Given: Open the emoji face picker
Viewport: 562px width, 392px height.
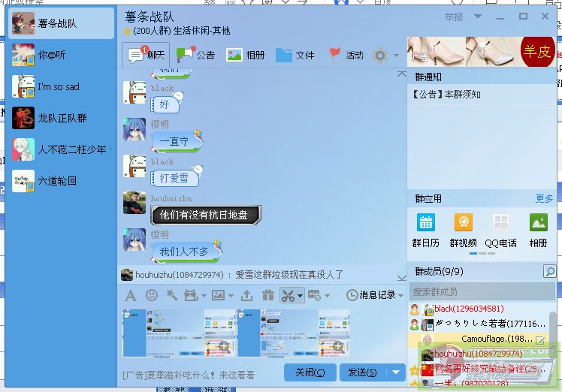Looking at the screenshot, I should (x=151, y=296).
